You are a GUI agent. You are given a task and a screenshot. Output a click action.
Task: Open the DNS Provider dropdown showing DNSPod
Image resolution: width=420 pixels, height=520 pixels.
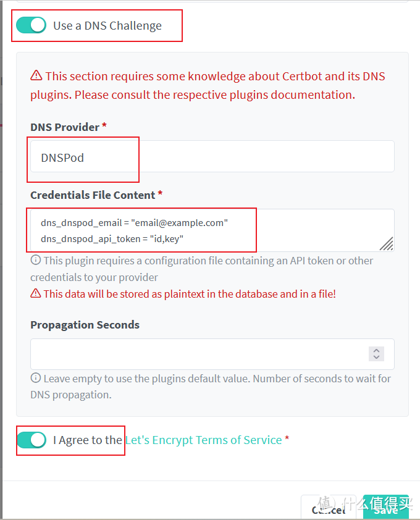(212, 157)
